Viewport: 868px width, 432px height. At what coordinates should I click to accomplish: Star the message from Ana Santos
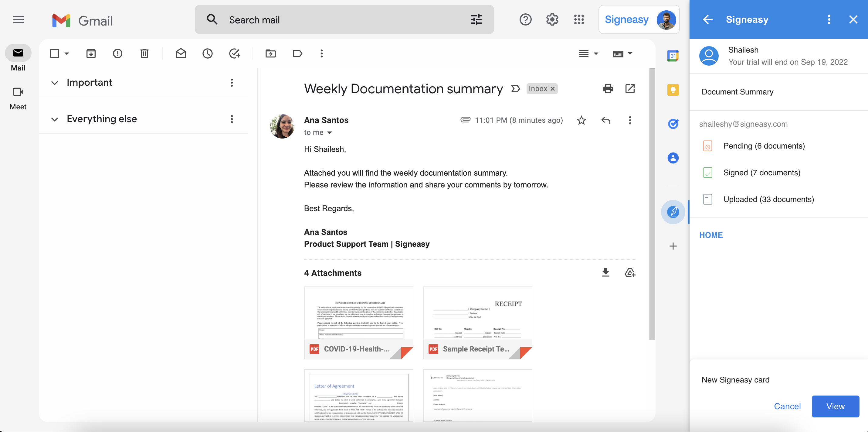click(x=581, y=120)
